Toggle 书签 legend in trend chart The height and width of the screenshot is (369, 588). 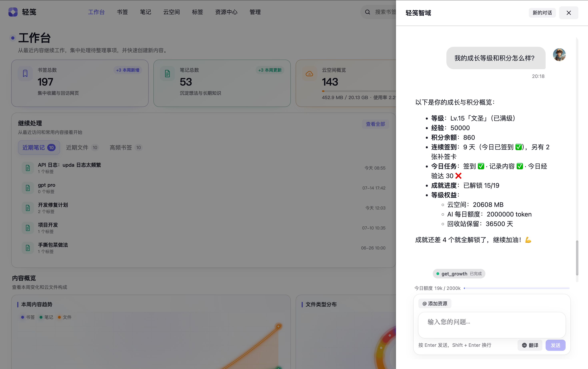[28, 317]
